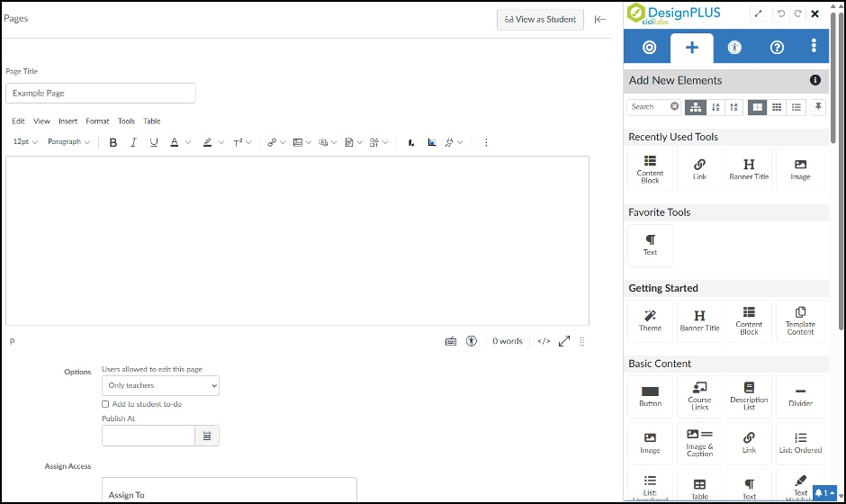Open the Image & Caption element

point(699,443)
